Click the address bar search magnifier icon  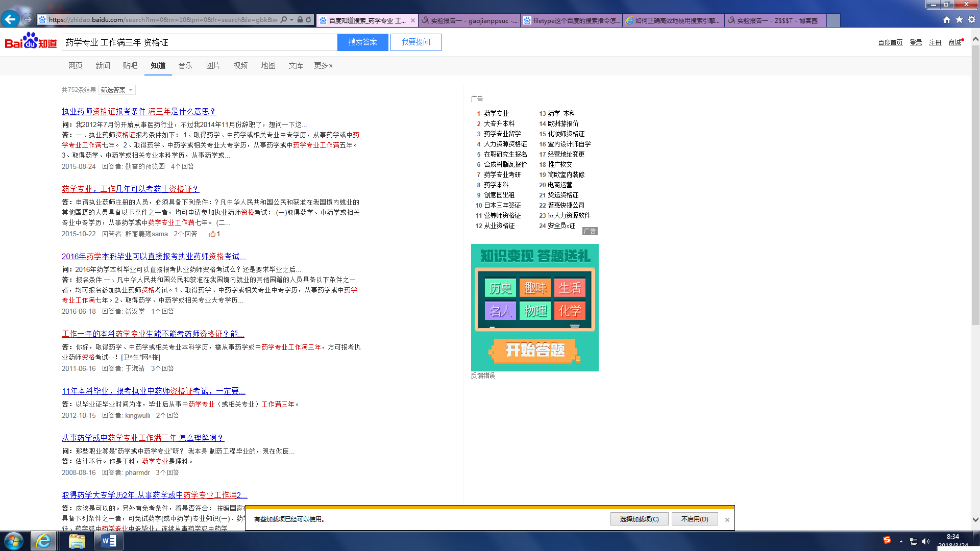pyautogui.click(x=284, y=20)
